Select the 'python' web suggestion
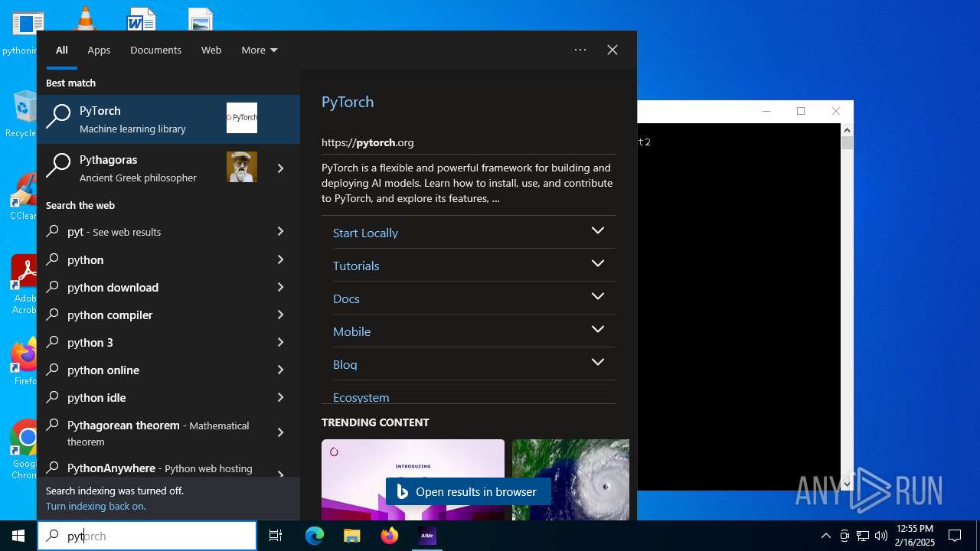This screenshot has height=551, width=980. [x=168, y=259]
